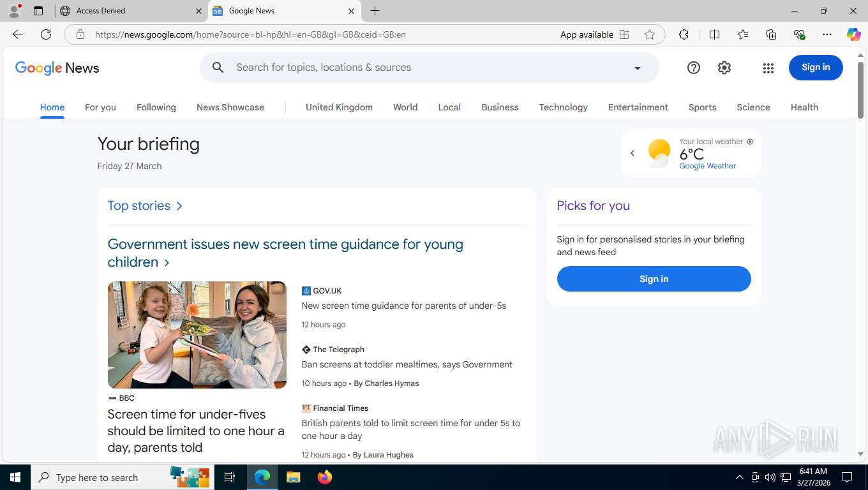868x490 pixels.
Task: Click Google News logo
Action: point(57,68)
